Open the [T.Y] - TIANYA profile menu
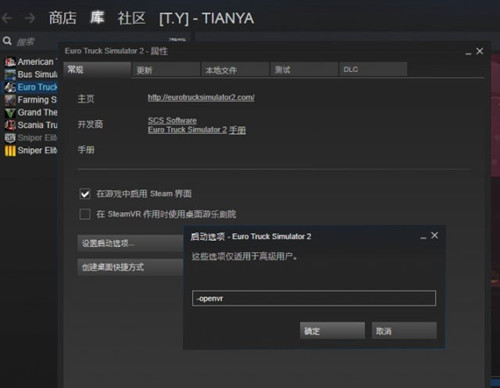 [206, 18]
